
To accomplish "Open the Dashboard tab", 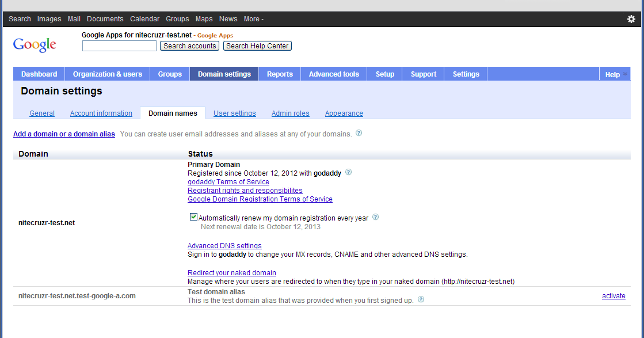I will (x=39, y=74).
